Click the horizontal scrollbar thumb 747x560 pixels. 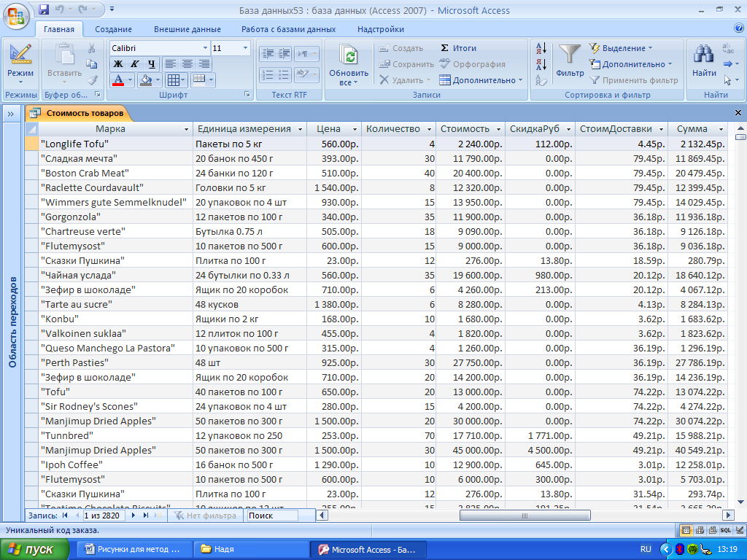point(525,516)
